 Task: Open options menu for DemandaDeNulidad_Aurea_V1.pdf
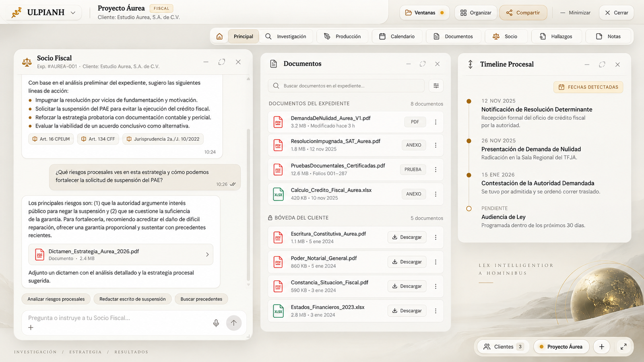tap(436, 122)
